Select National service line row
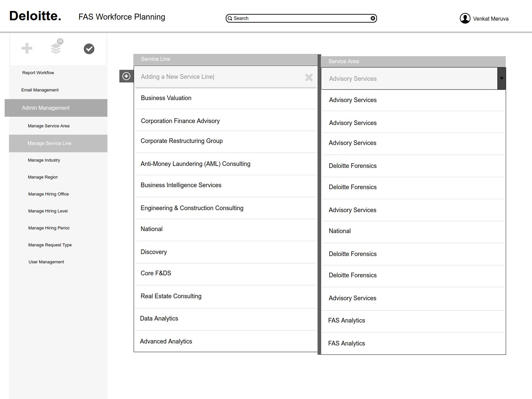Image resolution: width=532 pixels, height=399 pixels. 226,229
